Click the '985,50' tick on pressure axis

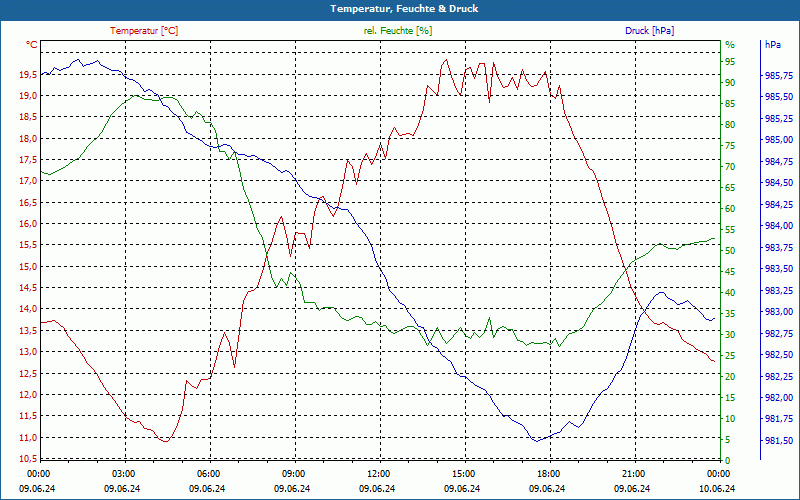coord(779,97)
